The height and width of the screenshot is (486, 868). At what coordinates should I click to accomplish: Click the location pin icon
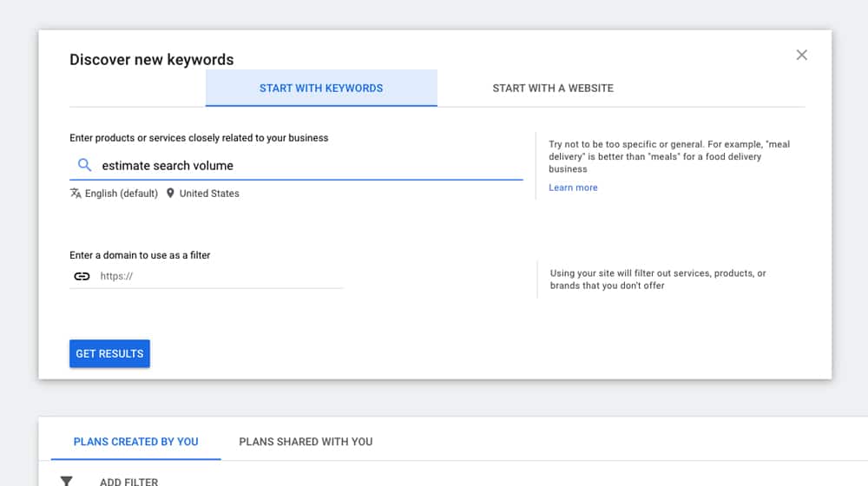170,194
